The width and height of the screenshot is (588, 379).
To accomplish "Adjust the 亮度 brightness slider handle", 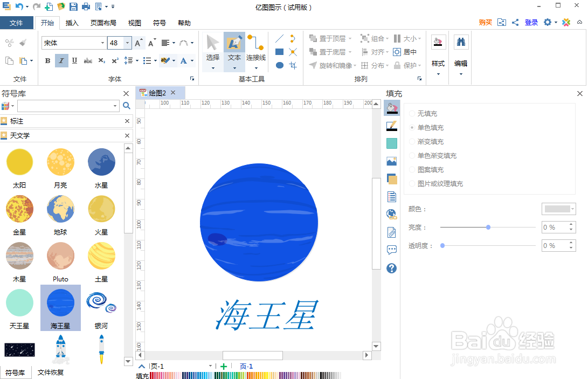I will 488,228.
